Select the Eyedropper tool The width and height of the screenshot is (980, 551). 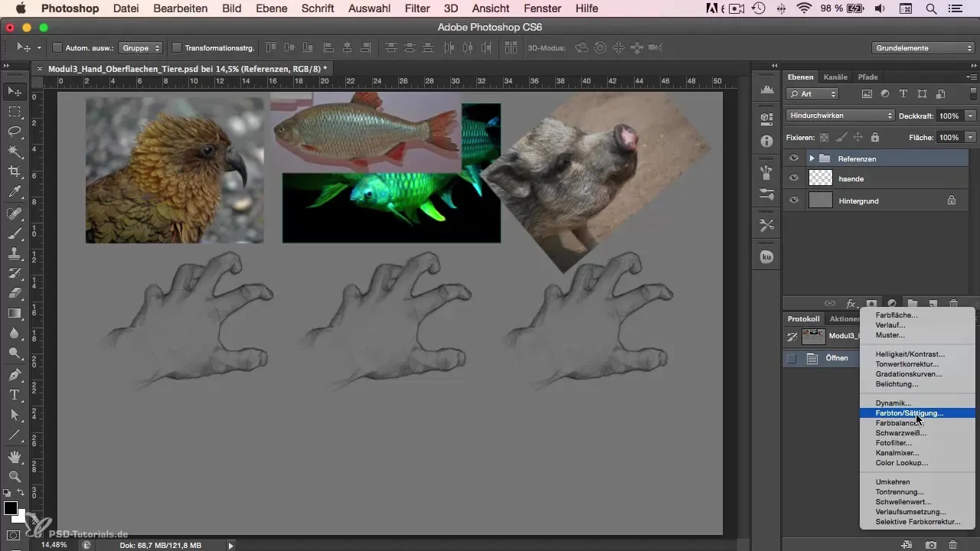(15, 191)
